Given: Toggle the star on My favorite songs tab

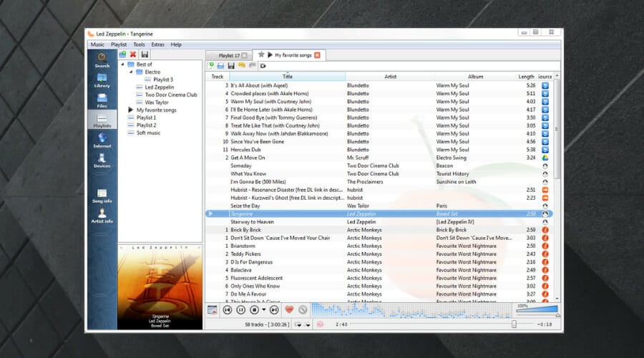Looking at the screenshot, I should (x=261, y=55).
